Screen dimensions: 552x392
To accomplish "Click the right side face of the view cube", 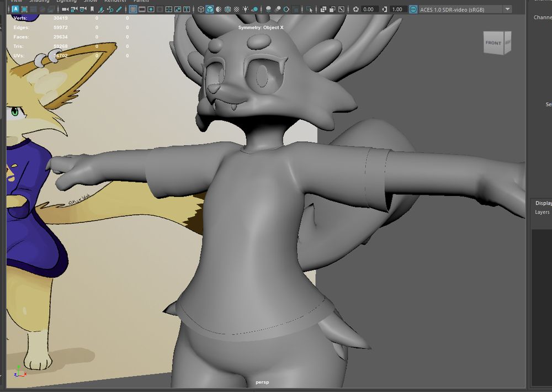I will (x=508, y=43).
